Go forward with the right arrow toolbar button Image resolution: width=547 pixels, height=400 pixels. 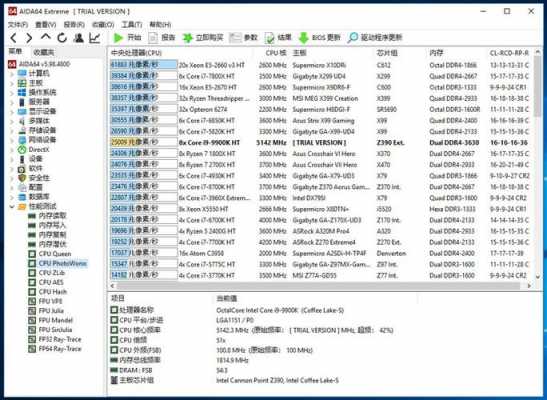29,38
